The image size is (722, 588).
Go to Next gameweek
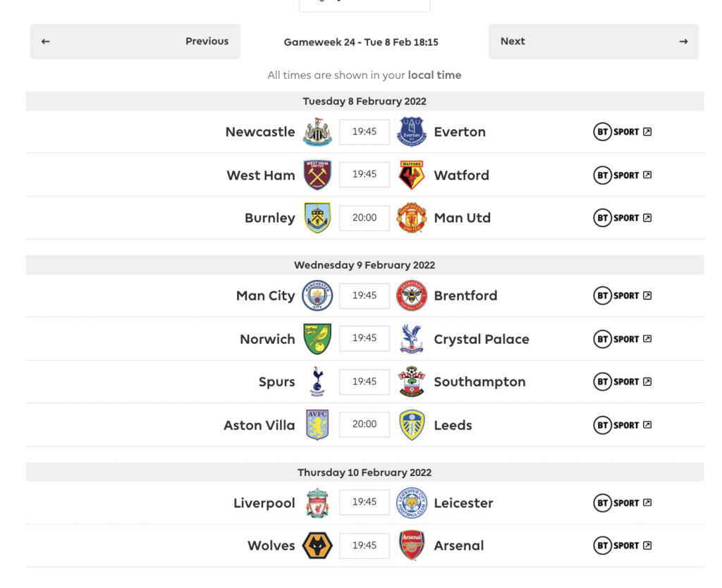click(594, 42)
